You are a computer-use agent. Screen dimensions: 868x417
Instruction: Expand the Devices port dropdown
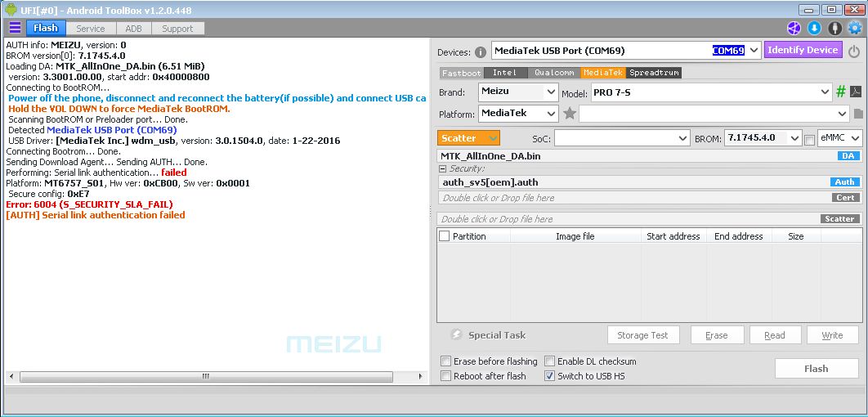coord(754,51)
